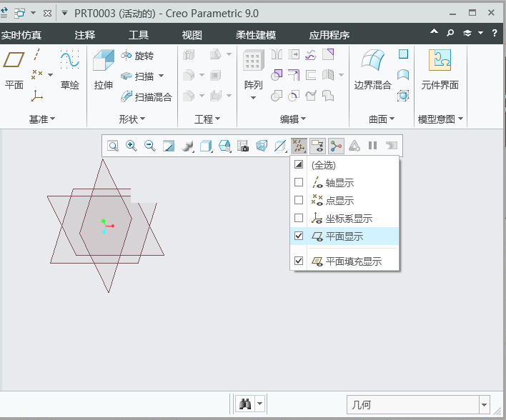Screen dimensions: 506x420
Task: Click the Fill surface icon
Action: pyautogui.click(x=403, y=54)
